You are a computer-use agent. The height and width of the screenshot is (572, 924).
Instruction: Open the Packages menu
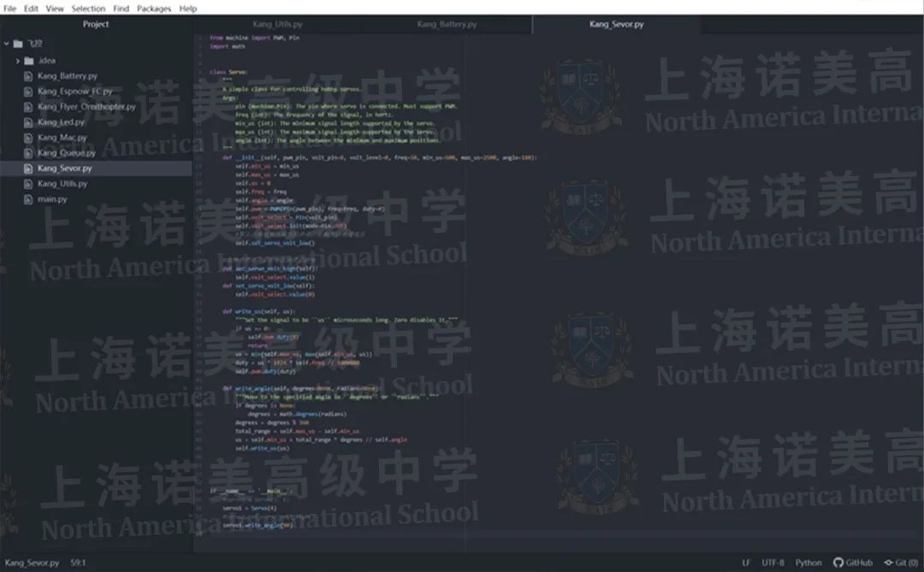[154, 9]
